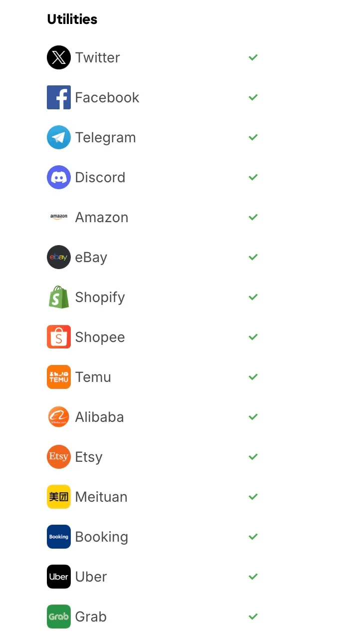Click the green checkmark beside Grab
Image resolution: width=343 pixels, height=644 pixels.
[253, 617]
